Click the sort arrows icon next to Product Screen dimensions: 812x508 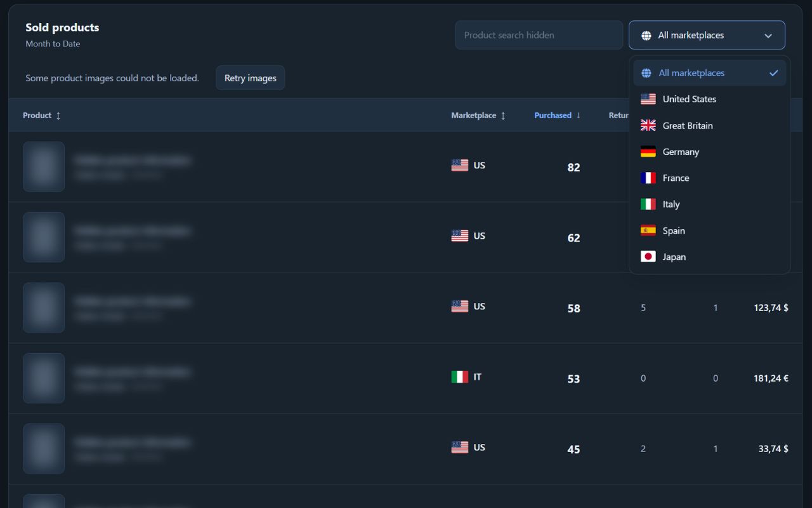click(x=58, y=116)
